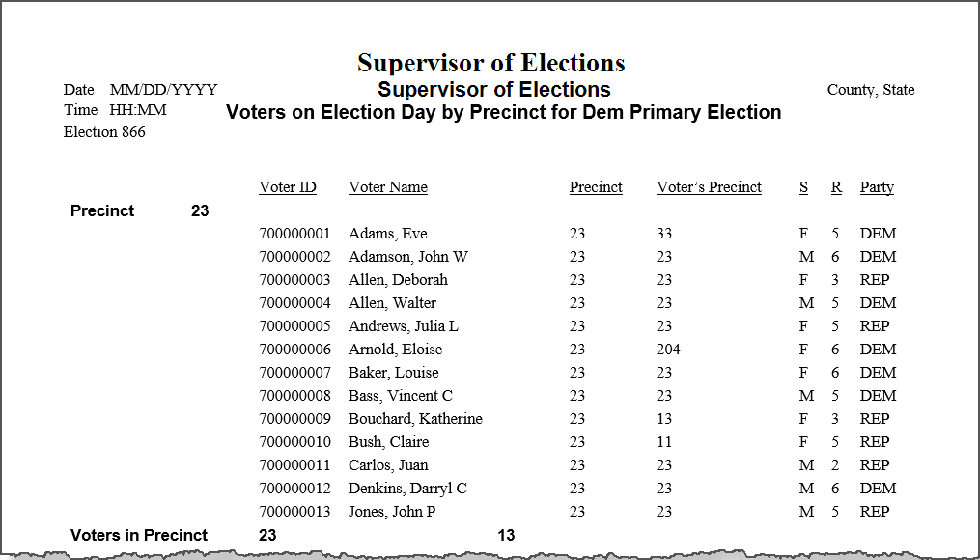Viewport: 980px width, 560px height.
Task: Click the Voter's Precinct column header
Action: (709, 187)
